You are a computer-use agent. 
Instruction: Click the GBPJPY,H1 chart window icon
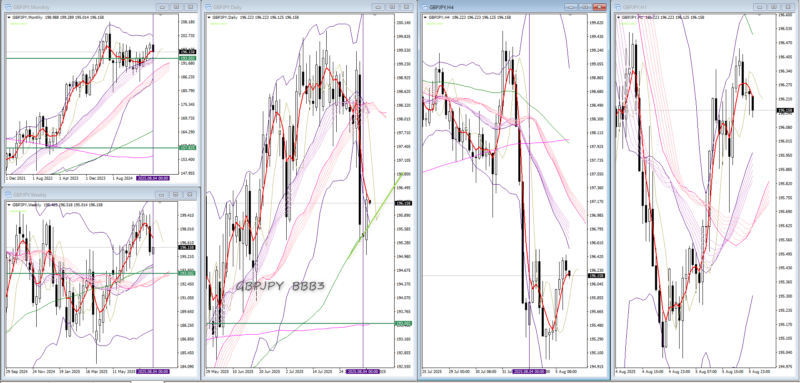pyautogui.click(x=618, y=7)
